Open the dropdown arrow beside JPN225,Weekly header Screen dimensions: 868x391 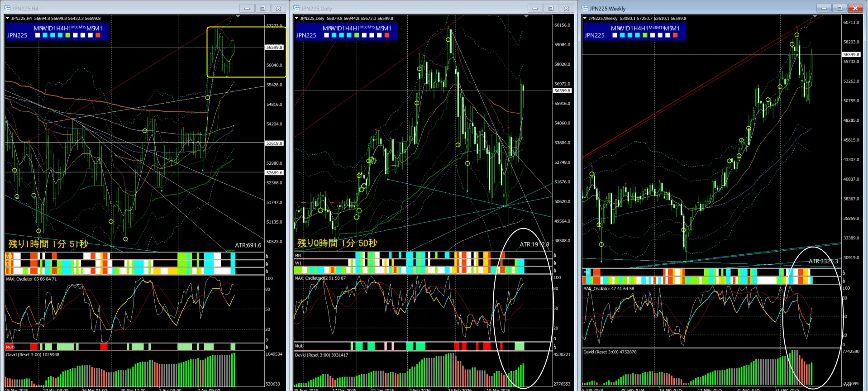[585, 19]
